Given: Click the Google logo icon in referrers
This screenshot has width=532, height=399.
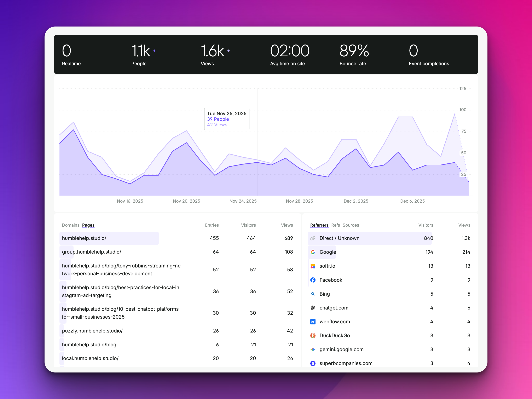Looking at the screenshot, I should (313, 252).
